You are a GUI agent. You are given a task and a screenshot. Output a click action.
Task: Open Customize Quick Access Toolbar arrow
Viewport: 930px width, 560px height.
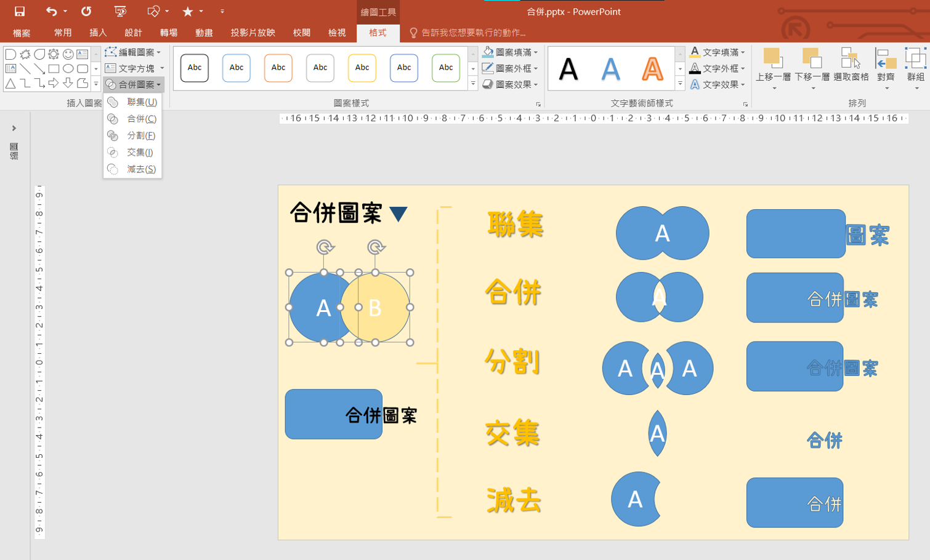[x=222, y=11]
